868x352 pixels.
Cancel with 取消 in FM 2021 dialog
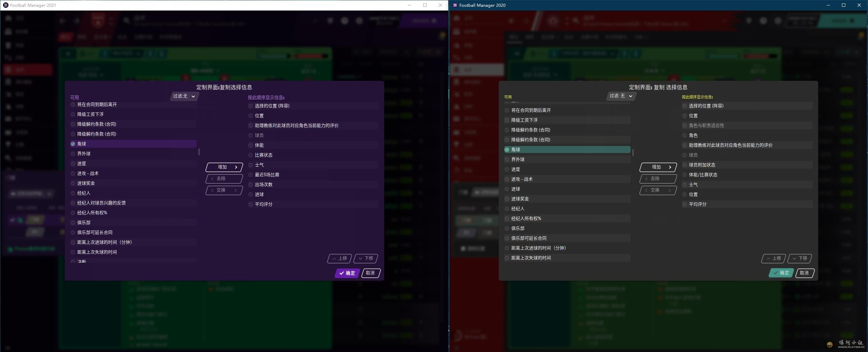click(371, 273)
